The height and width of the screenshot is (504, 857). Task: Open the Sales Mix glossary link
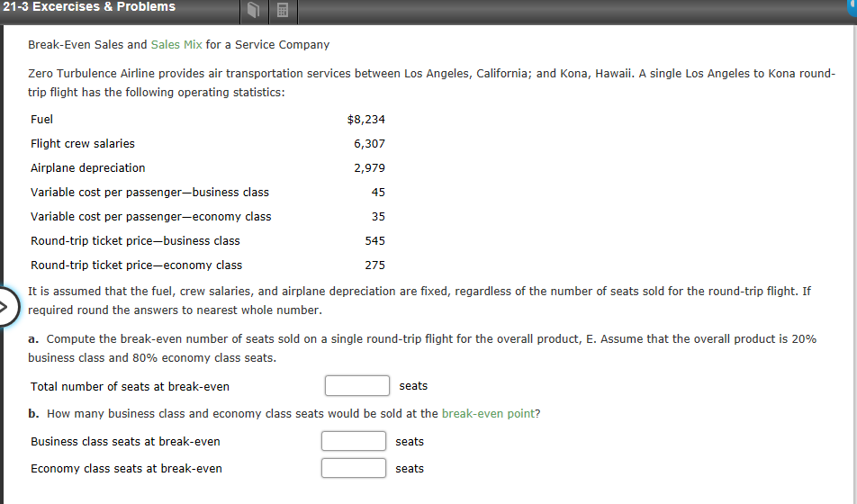(176, 45)
